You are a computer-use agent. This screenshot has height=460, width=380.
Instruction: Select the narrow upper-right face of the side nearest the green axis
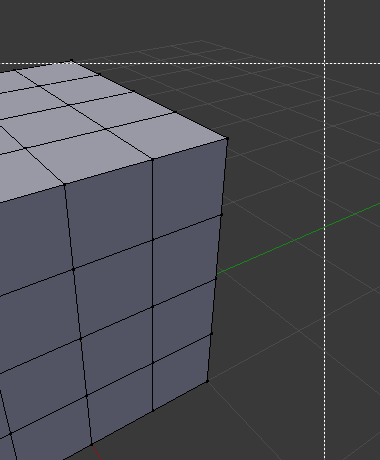(188, 188)
